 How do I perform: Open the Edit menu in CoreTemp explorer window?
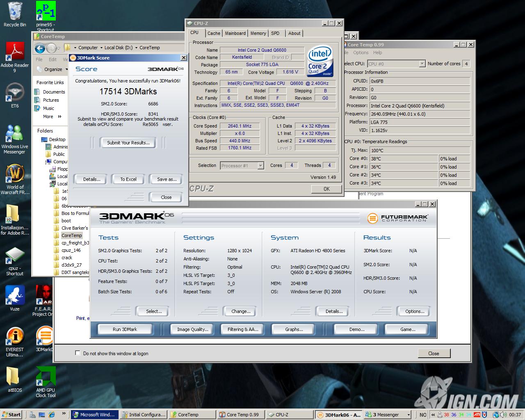pos(53,59)
